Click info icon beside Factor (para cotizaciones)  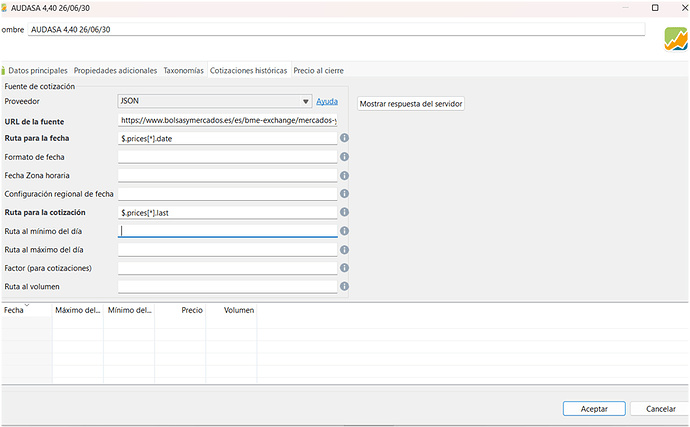click(344, 268)
